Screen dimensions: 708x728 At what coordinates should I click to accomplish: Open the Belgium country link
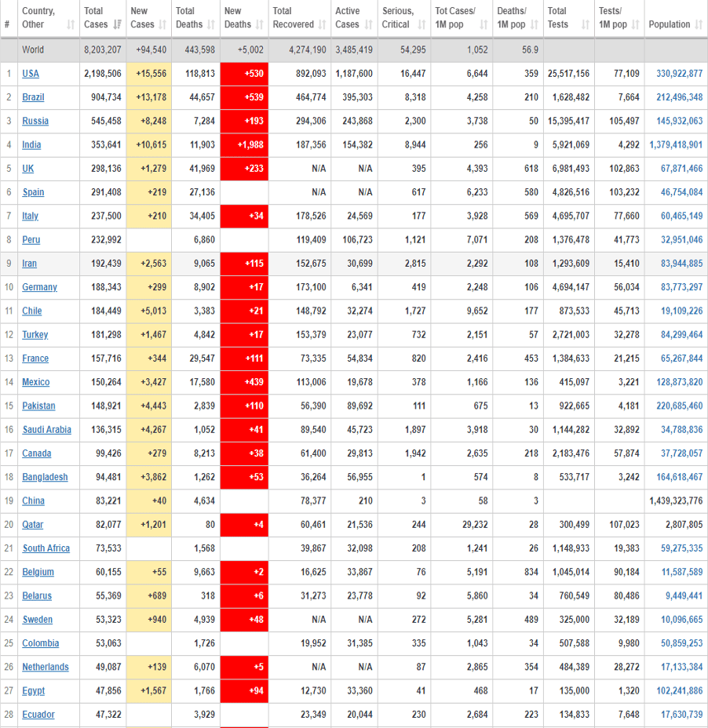pos(38,572)
